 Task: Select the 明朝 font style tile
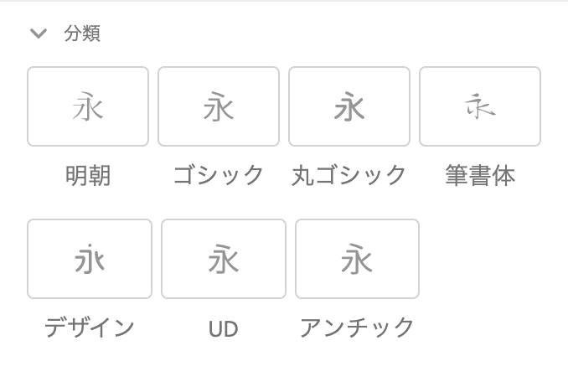tap(88, 106)
